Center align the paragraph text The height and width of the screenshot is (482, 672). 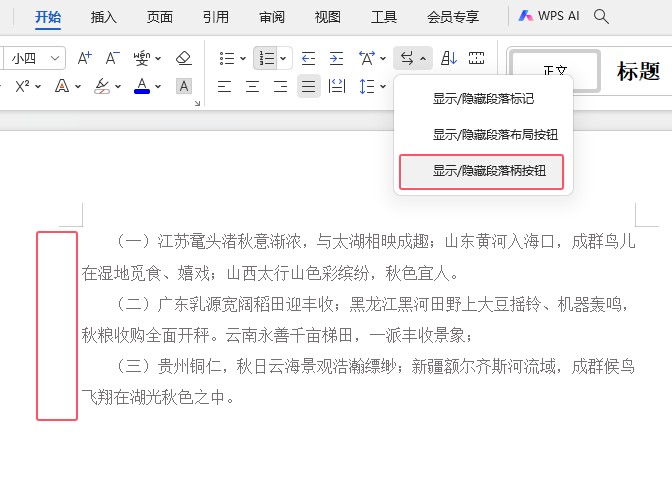253,86
